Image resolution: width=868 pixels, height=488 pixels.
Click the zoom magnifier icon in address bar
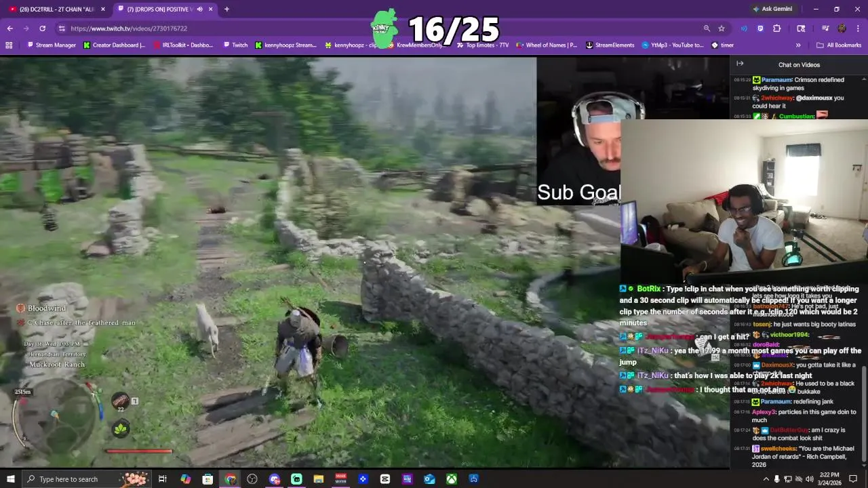[707, 28]
